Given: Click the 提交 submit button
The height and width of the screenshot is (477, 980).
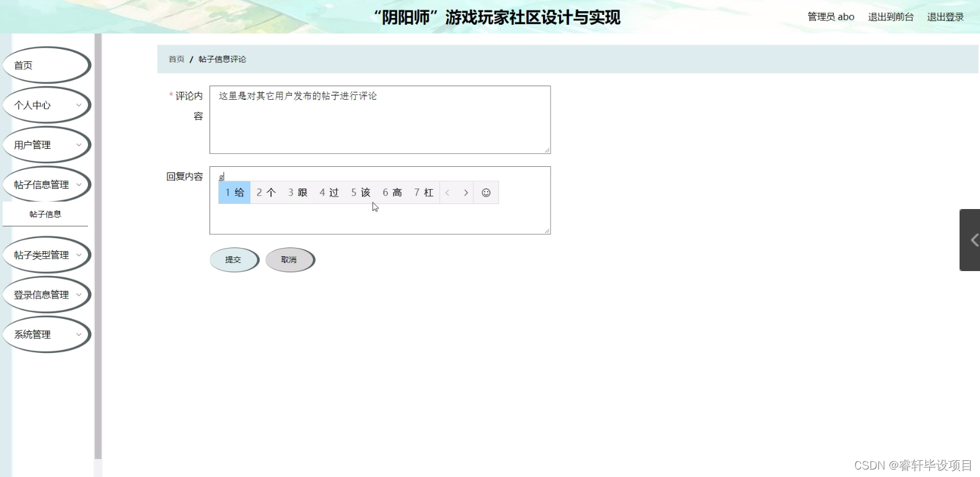Looking at the screenshot, I should 234,260.
